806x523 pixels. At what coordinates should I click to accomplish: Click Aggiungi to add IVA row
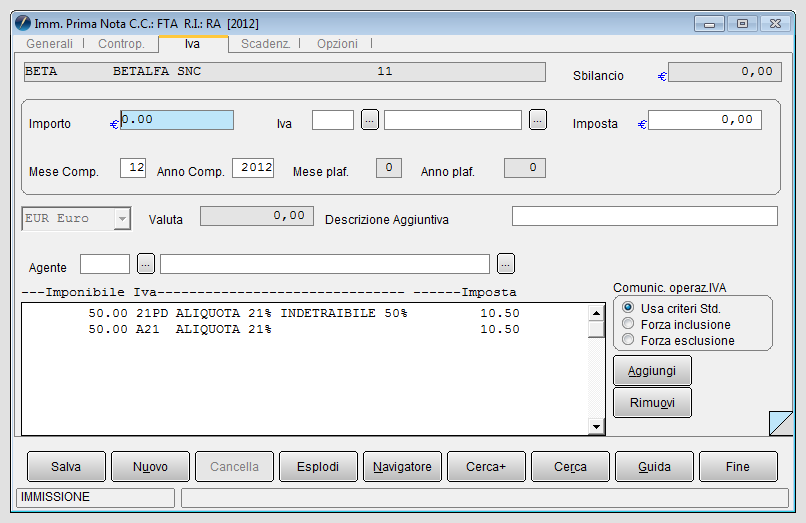(652, 371)
